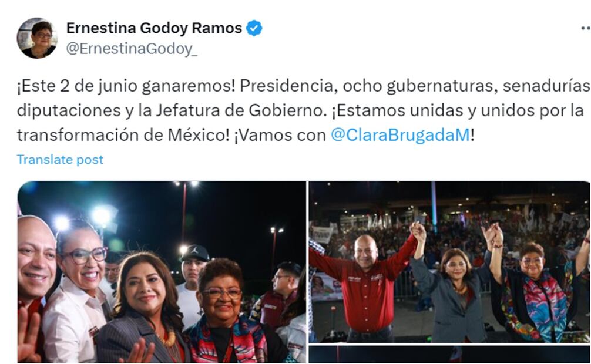Click the word "Presidencia" in the post
Image resolution: width=591 pixels, height=364 pixels.
click(287, 86)
